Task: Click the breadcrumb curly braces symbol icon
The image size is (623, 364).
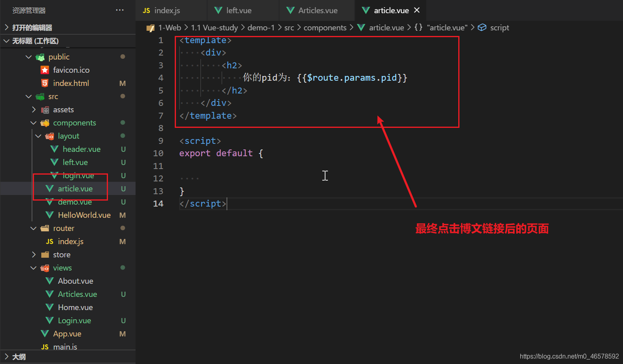Action: coord(418,27)
